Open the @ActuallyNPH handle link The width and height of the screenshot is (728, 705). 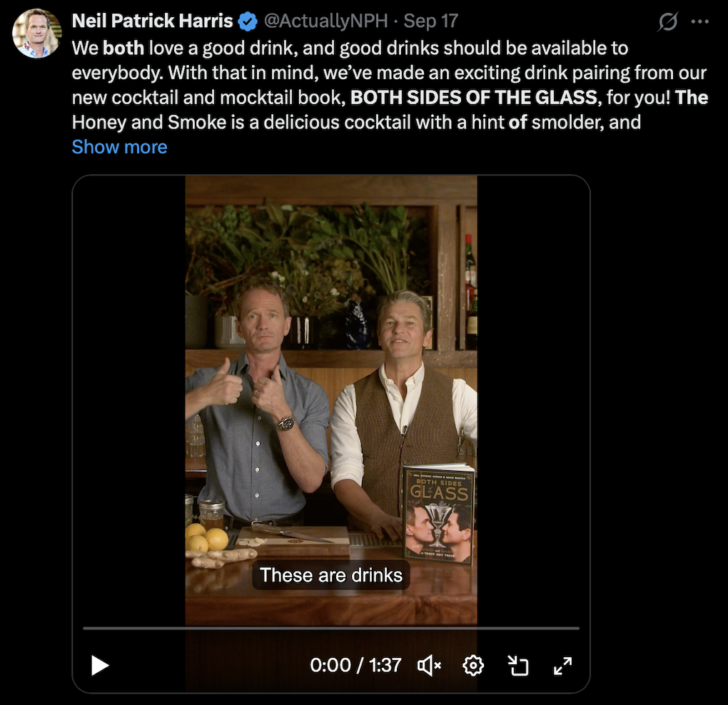point(325,21)
